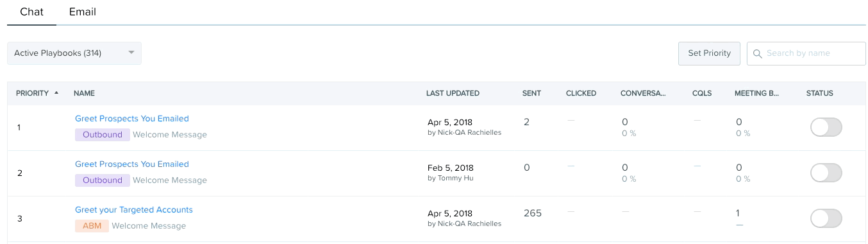Toggle status switch for priority 2 playbook
This screenshot has height=244, width=868.
(x=826, y=173)
